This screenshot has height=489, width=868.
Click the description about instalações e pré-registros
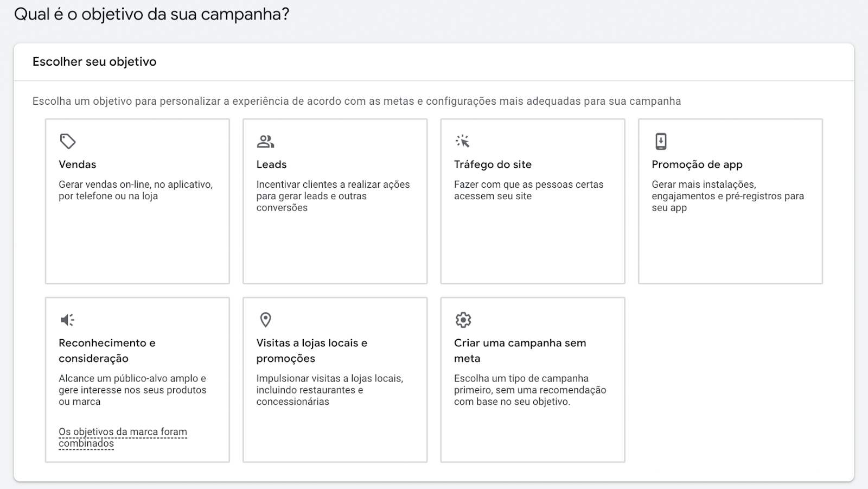pos(728,196)
